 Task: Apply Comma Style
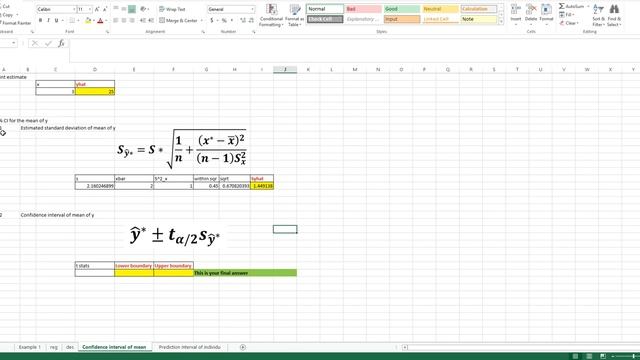232,20
